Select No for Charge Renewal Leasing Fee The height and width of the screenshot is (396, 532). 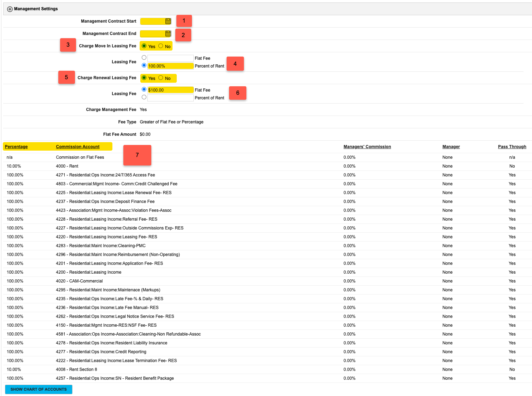[x=161, y=78]
